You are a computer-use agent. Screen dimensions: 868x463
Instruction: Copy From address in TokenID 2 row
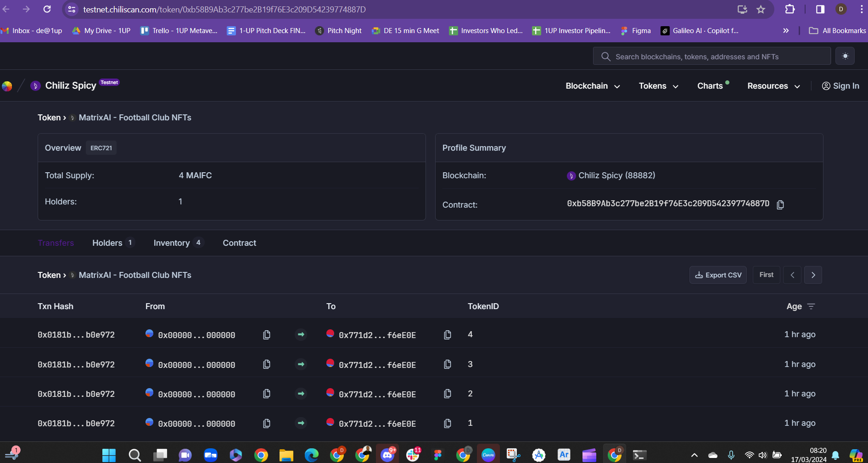pyautogui.click(x=267, y=394)
